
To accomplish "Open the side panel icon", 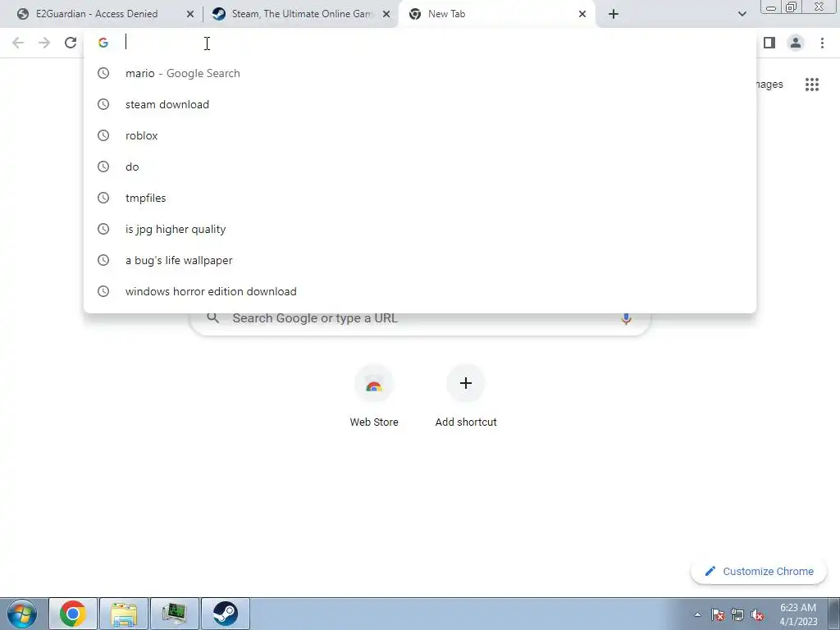I will coord(769,43).
